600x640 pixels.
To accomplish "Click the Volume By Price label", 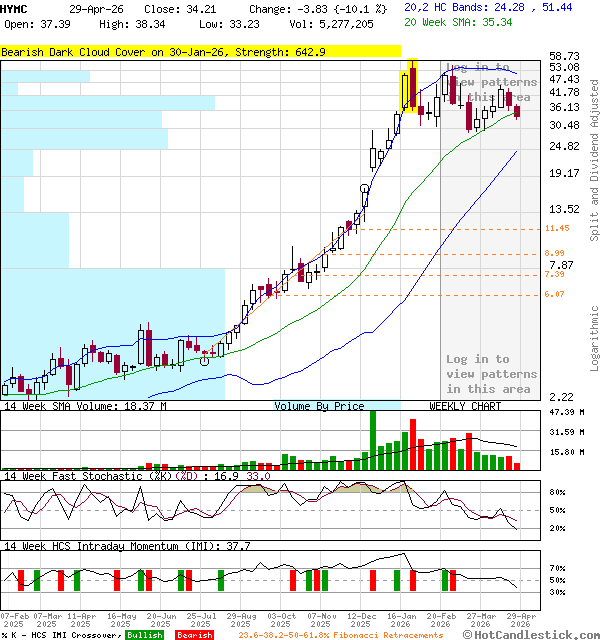I will [x=320, y=406].
